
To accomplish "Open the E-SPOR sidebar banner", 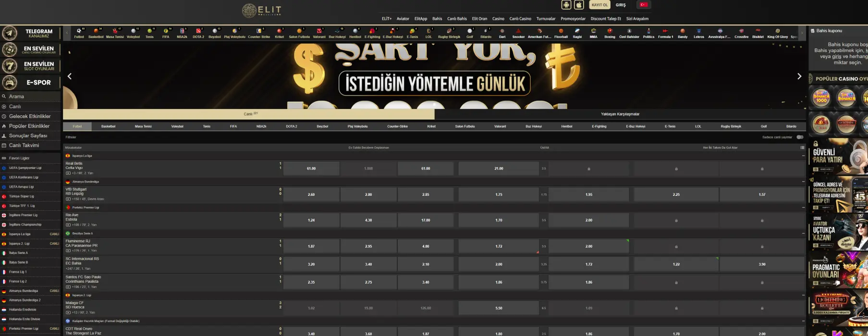I will point(31,82).
